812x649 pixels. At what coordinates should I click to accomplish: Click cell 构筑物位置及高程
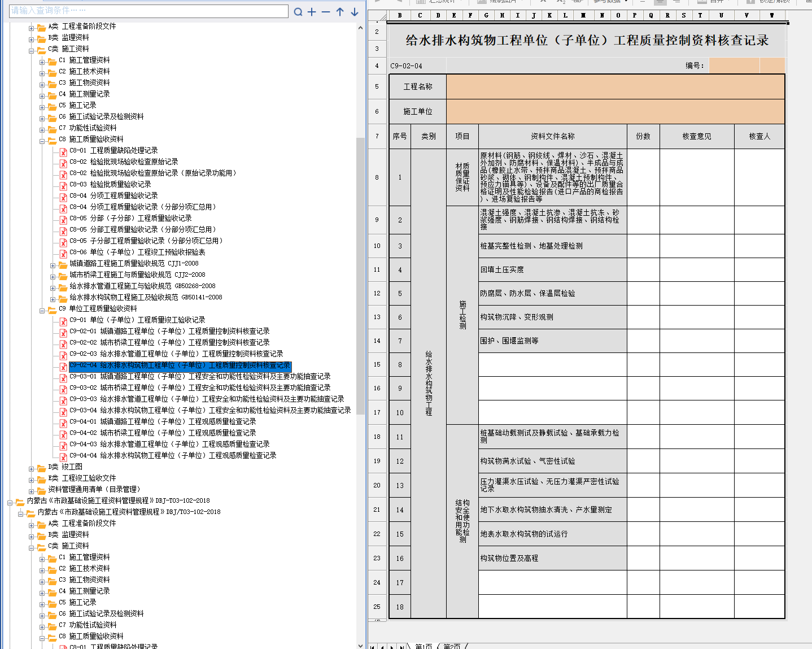[553, 558]
